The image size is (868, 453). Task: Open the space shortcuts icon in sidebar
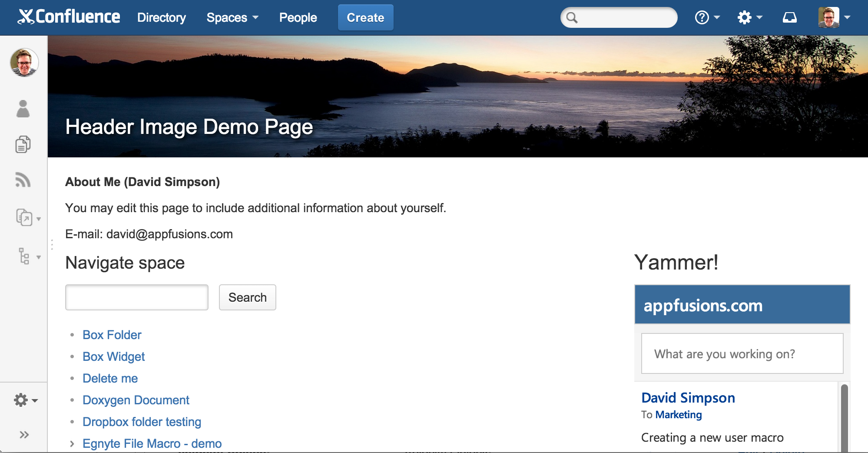tap(24, 217)
